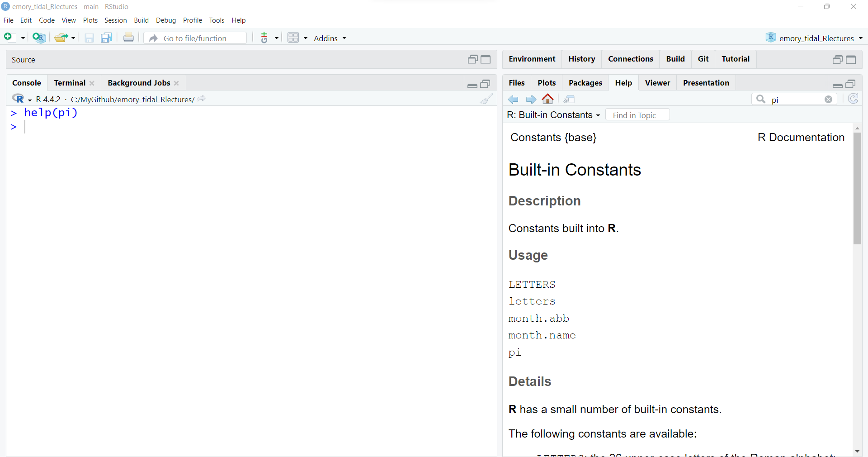Click the Create a Project icon
This screenshot has width=868, height=457.
[x=39, y=38]
